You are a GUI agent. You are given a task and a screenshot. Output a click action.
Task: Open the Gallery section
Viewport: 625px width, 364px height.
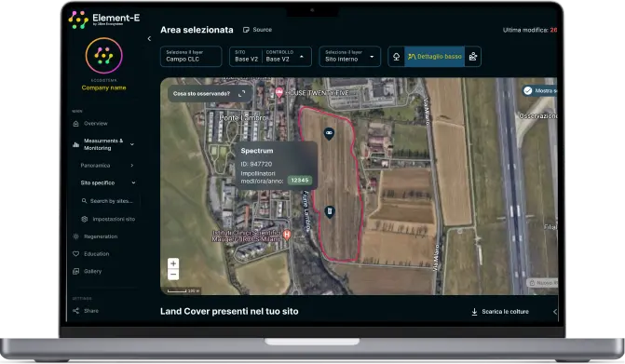pos(92,271)
